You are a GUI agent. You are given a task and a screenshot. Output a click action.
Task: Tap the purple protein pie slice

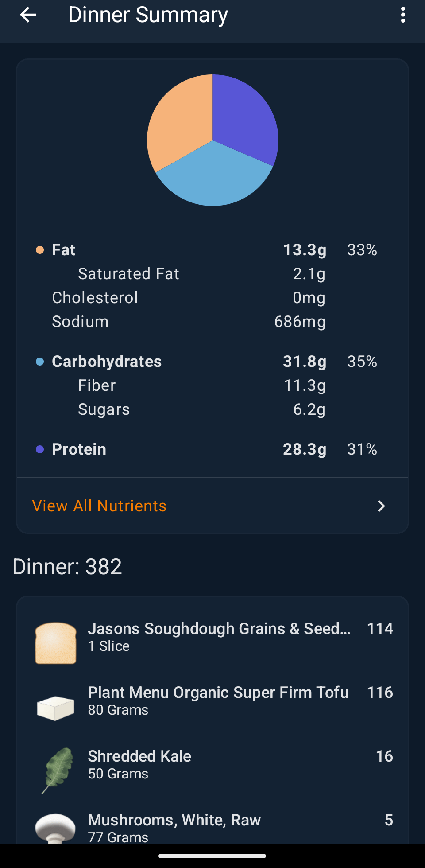click(x=243, y=120)
